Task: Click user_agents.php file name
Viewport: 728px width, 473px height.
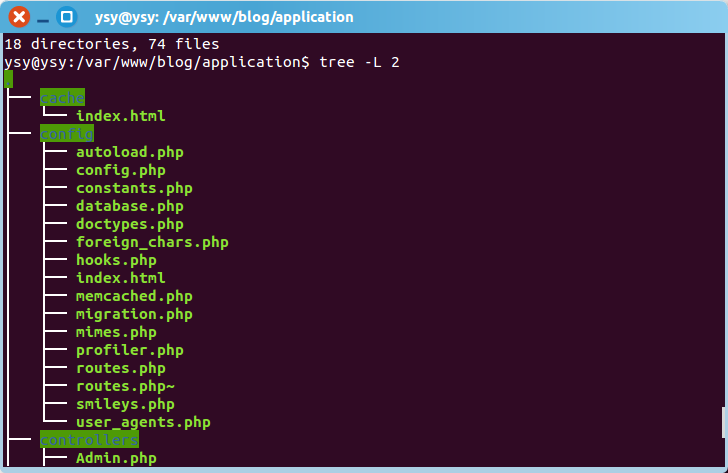Action: click(x=143, y=422)
